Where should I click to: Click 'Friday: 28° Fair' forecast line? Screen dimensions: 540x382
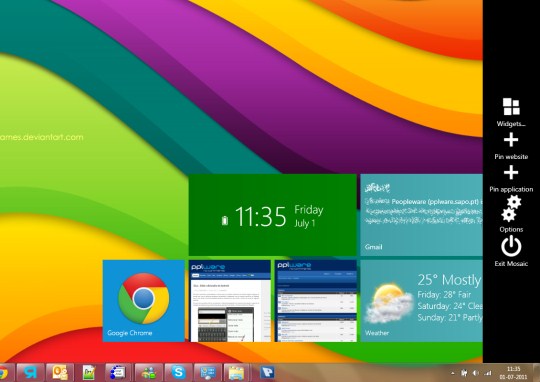click(444, 295)
